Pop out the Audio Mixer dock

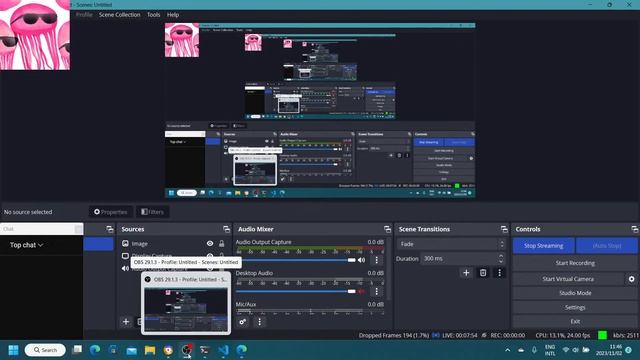(387, 229)
